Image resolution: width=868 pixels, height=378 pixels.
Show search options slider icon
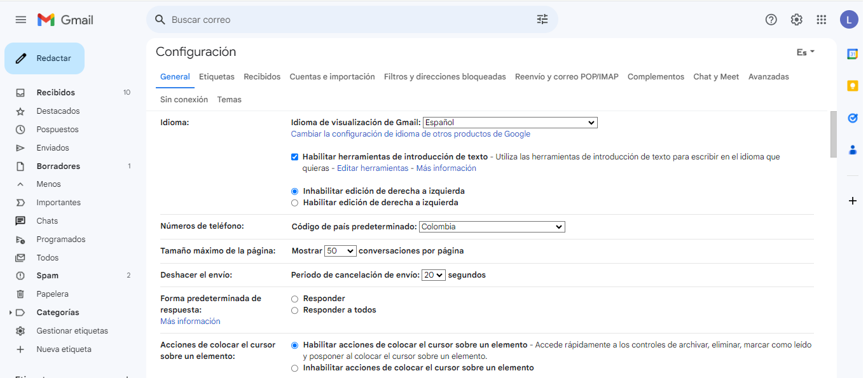coord(542,20)
